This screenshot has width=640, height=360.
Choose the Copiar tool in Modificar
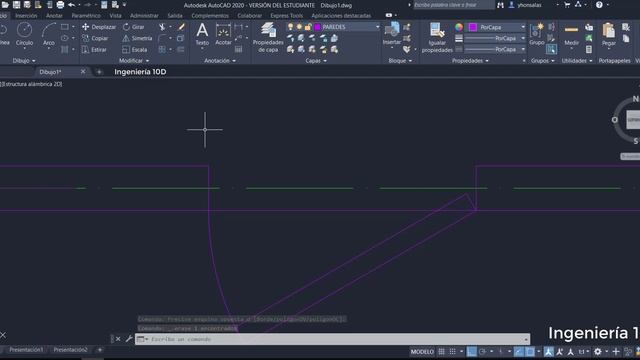click(95, 38)
